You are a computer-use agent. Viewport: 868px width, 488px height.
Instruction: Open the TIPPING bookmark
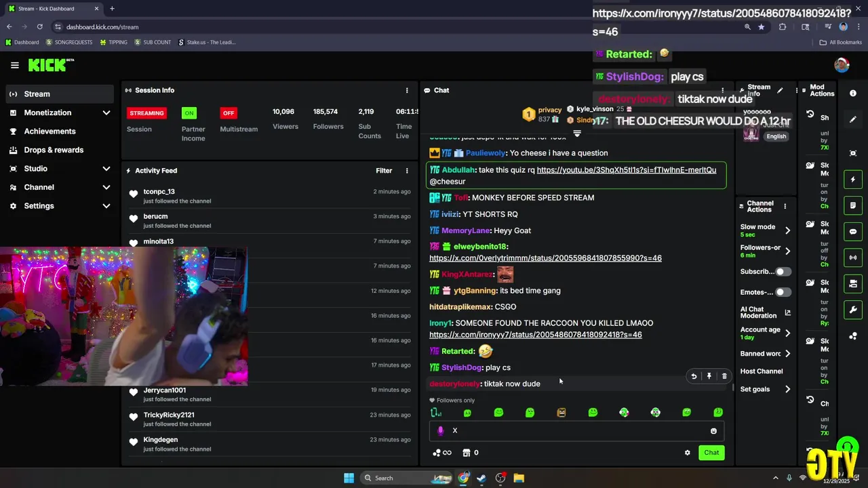click(113, 42)
